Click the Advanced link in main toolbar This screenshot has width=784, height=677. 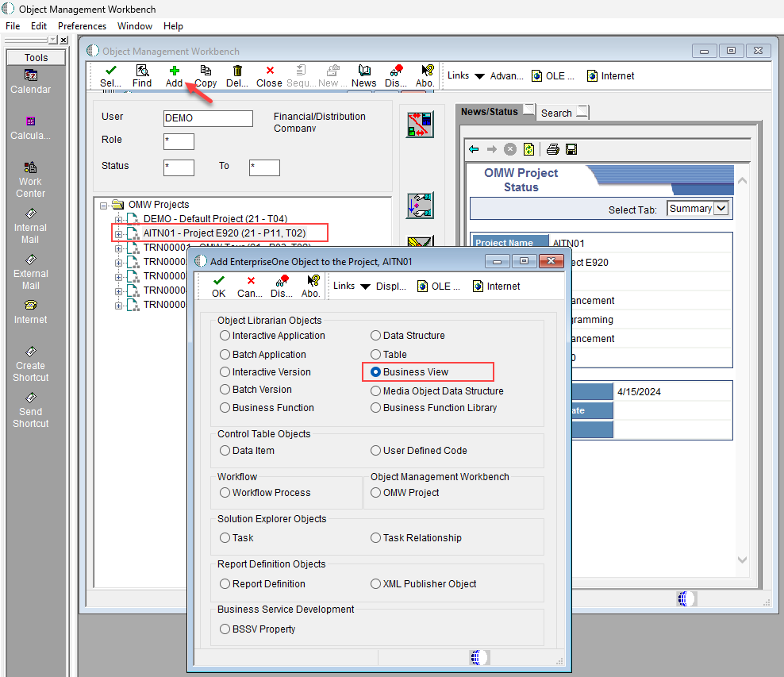[506, 76]
